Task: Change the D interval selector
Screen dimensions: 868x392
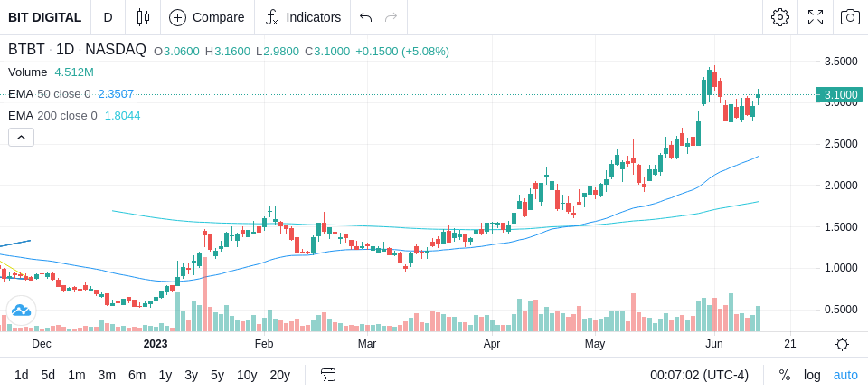Action: point(108,17)
